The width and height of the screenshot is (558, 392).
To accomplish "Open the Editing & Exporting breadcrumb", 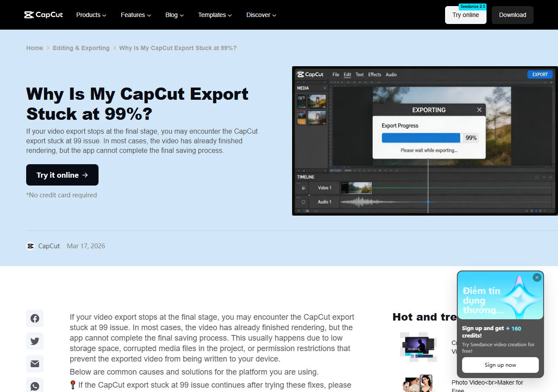I will 81,48.
